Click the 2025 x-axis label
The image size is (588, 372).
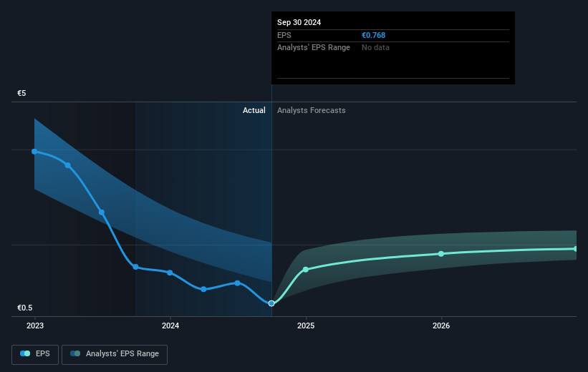pyautogui.click(x=306, y=325)
